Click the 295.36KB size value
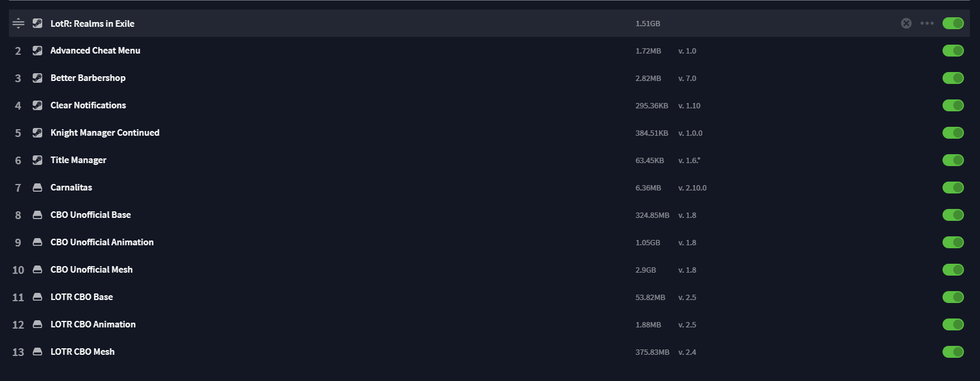 point(652,106)
